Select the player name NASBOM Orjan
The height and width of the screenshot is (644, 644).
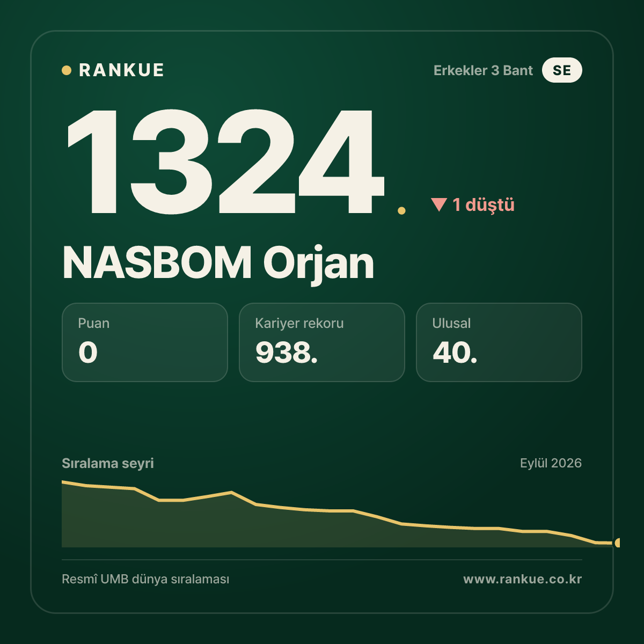(x=218, y=264)
